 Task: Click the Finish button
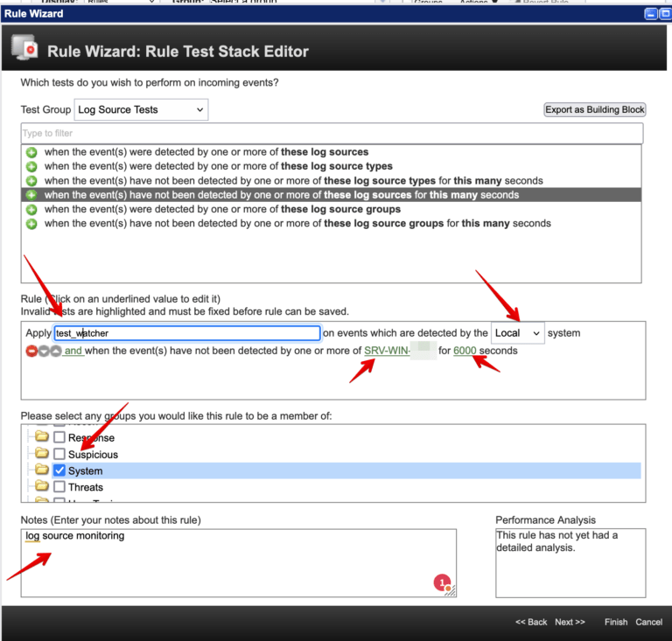(616, 622)
